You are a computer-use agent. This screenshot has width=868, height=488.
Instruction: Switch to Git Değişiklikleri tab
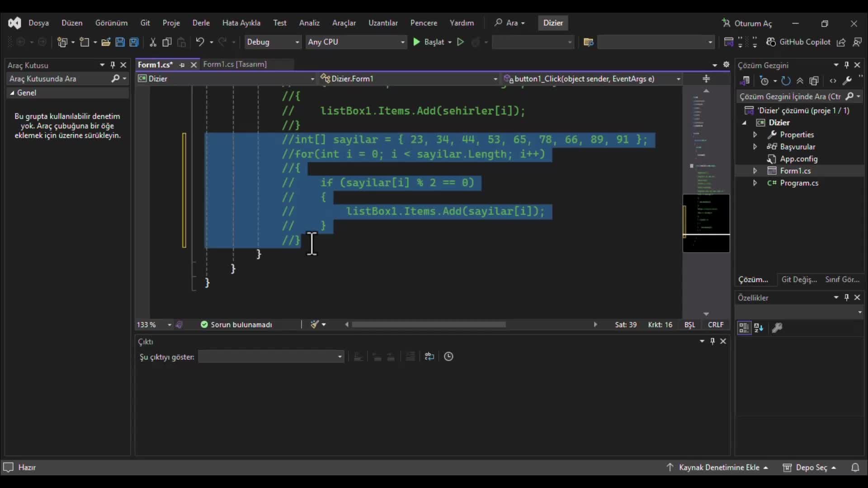pos(799,279)
